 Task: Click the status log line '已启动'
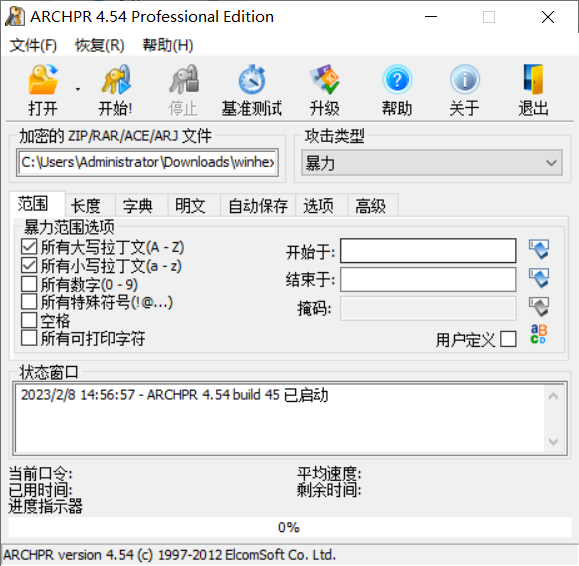(174, 395)
